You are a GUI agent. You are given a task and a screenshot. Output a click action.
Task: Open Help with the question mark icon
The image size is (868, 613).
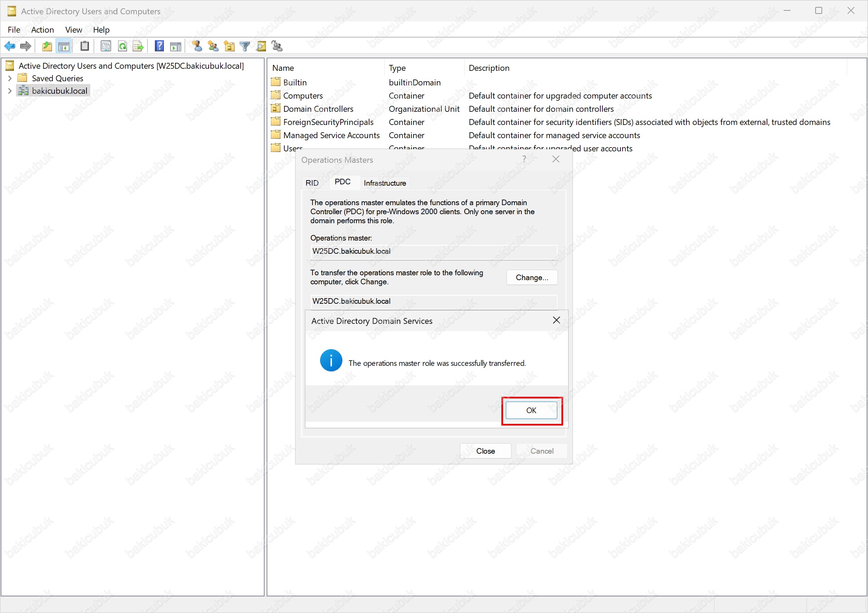coord(159,46)
